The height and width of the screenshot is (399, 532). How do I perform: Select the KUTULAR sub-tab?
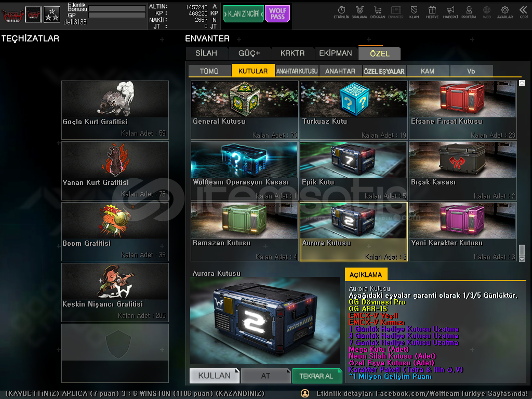[253, 71]
